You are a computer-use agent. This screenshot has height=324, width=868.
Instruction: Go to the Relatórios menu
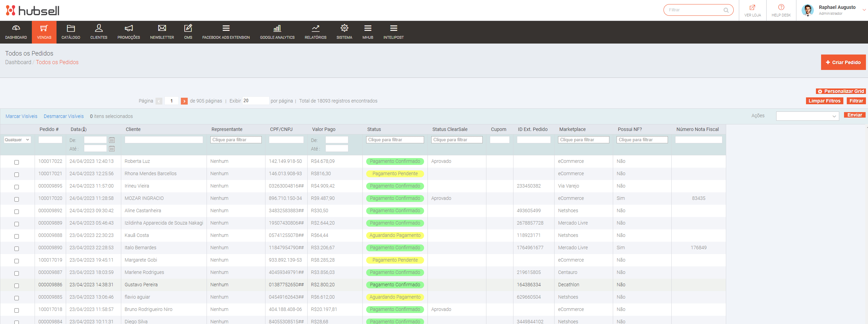tap(315, 32)
